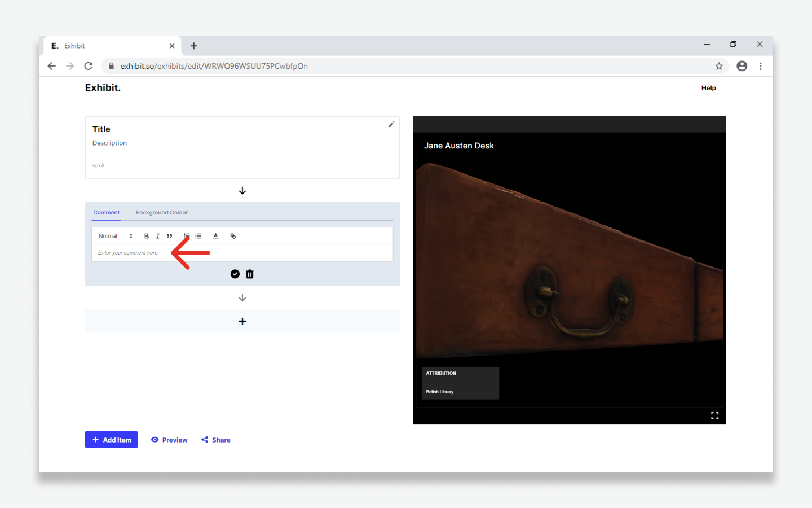Confirm the comment with the checkmark icon
This screenshot has height=508, width=812.
pos(235,274)
